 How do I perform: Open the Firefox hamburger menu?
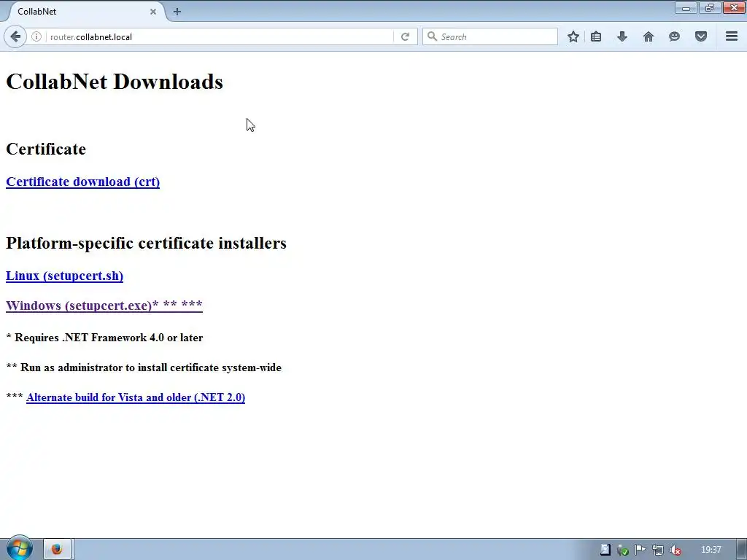tap(732, 36)
